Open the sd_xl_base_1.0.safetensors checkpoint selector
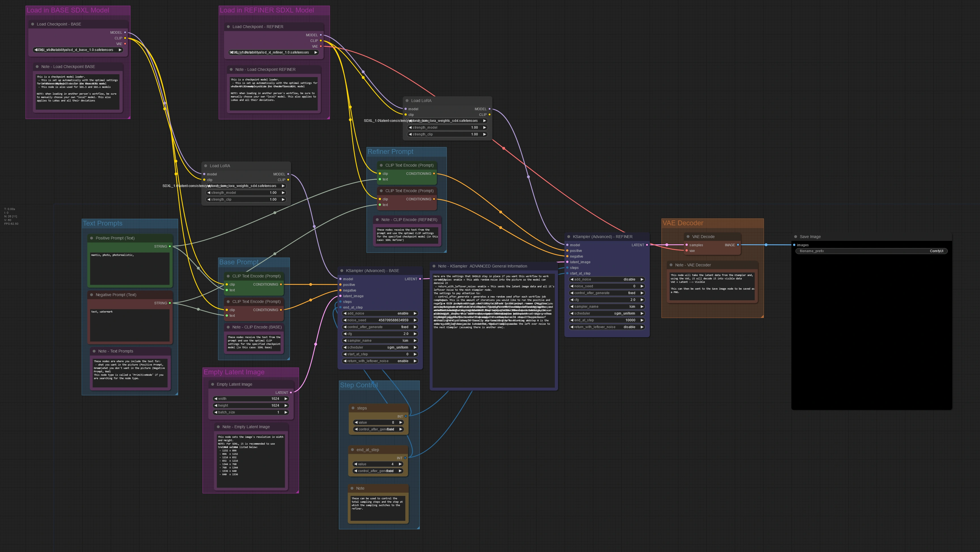The height and width of the screenshot is (552, 980). pos(78,50)
